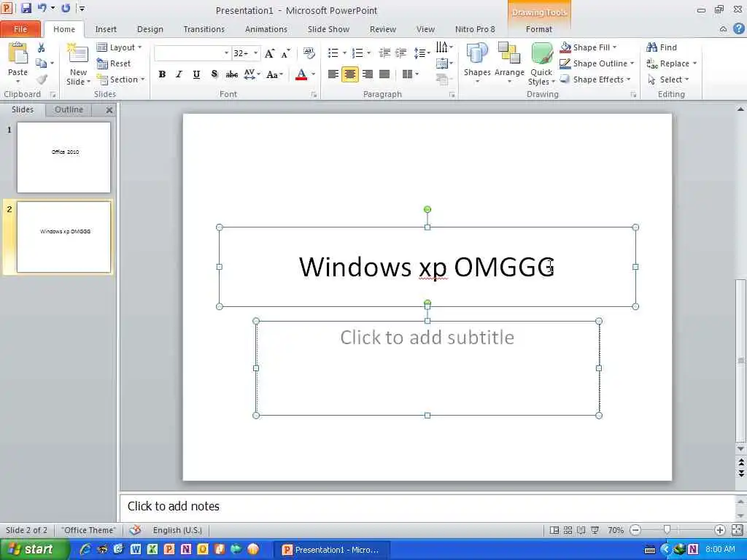Screen dimensions: 747x560
Task: Open Shapes gallery icon
Action: pos(477,53)
